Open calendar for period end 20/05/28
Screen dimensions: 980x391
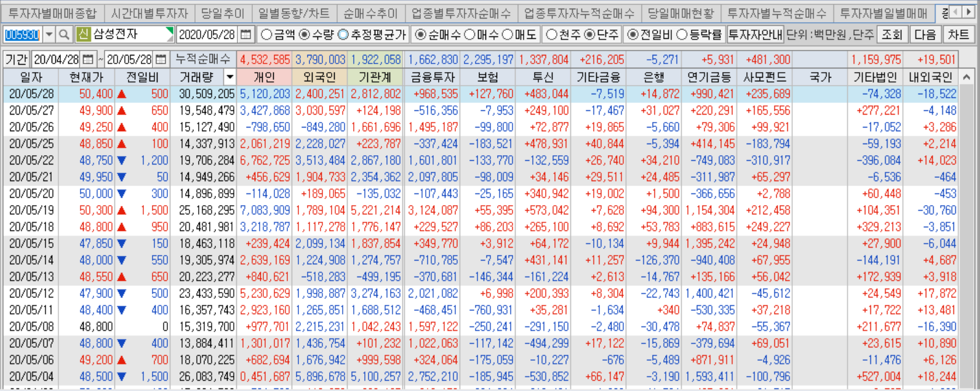pyautogui.click(x=161, y=60)
